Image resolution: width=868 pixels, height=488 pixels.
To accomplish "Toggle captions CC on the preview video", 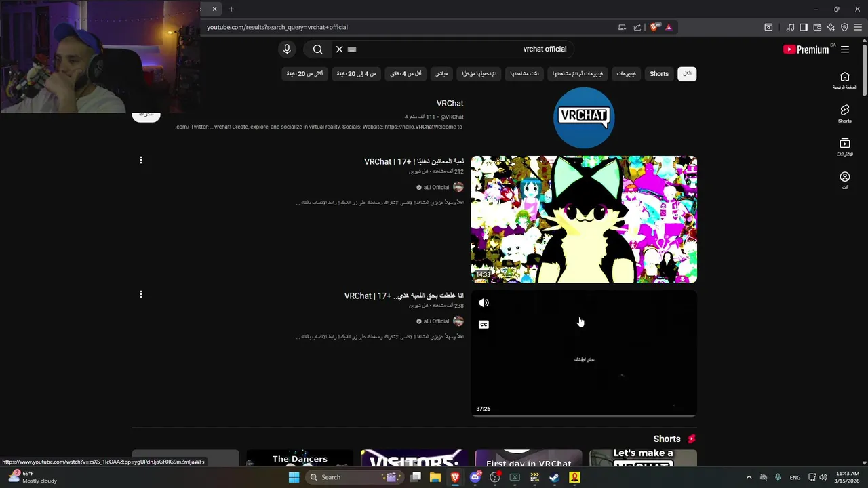I will coord(484,325).
